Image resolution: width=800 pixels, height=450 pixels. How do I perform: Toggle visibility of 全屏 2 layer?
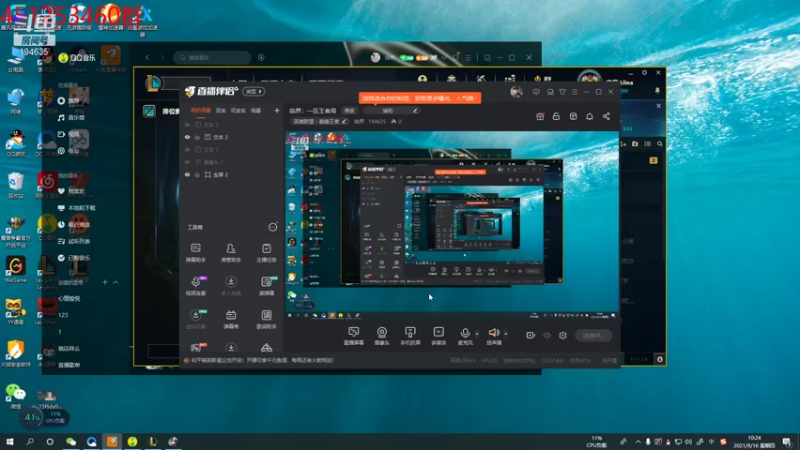pyautogui.click(x=187, y=174)
